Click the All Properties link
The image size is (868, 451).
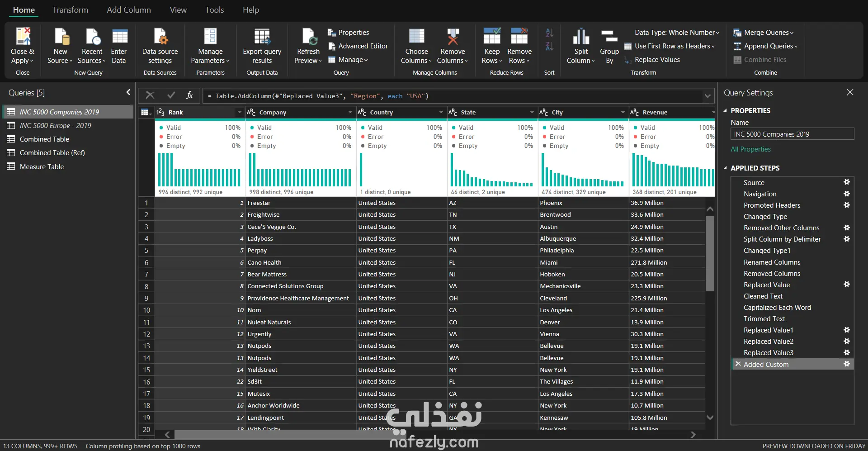click(750, 149)
